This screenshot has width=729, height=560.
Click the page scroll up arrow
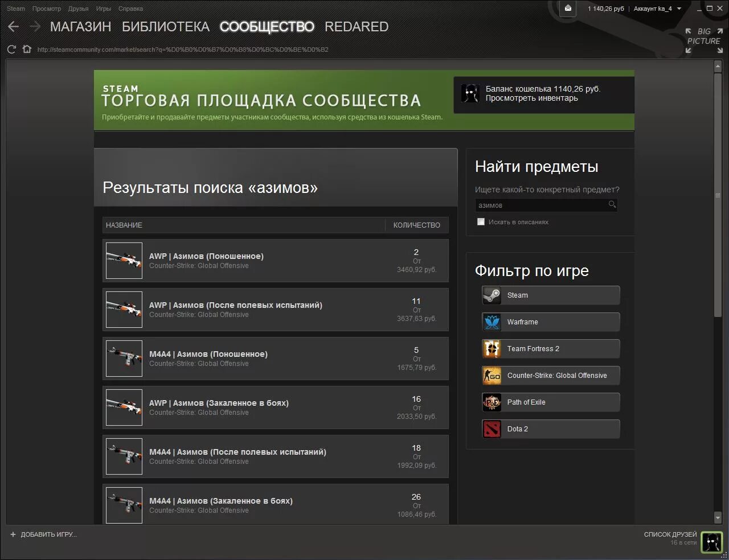pyautogui.click(x=718, y=67)
